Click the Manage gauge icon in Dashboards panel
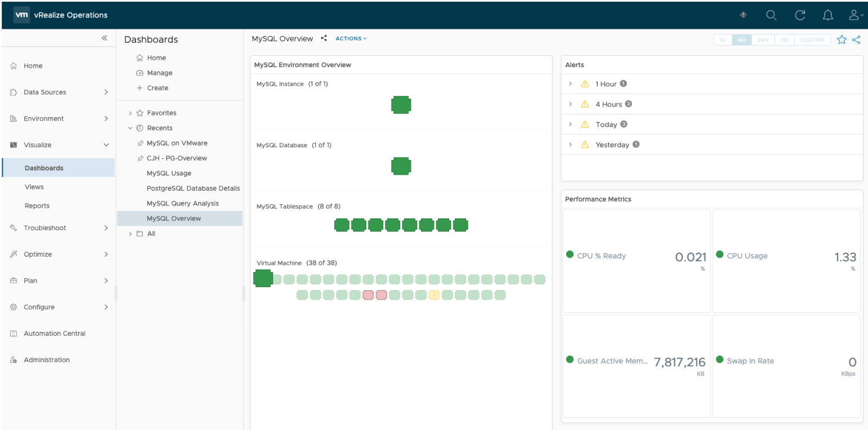Viewport: 868px width, 430px height. [x=140, y=73]
